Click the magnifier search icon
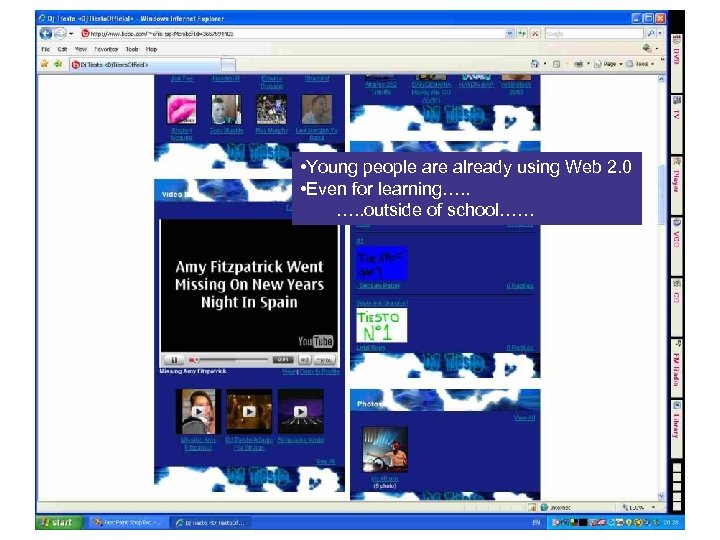The image size is (720, 540). click(x=650, y=34)
